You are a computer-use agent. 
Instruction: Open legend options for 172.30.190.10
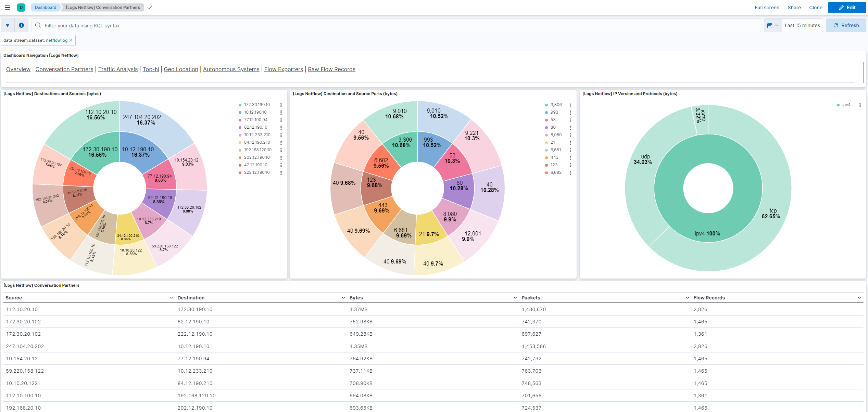pyautogui.click(x=281, y=105)
